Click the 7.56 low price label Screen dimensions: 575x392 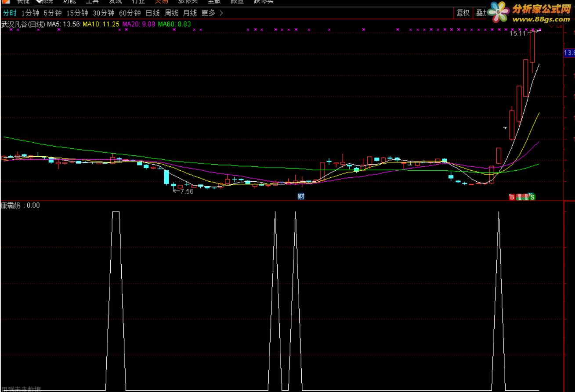(x=187, y=191)
